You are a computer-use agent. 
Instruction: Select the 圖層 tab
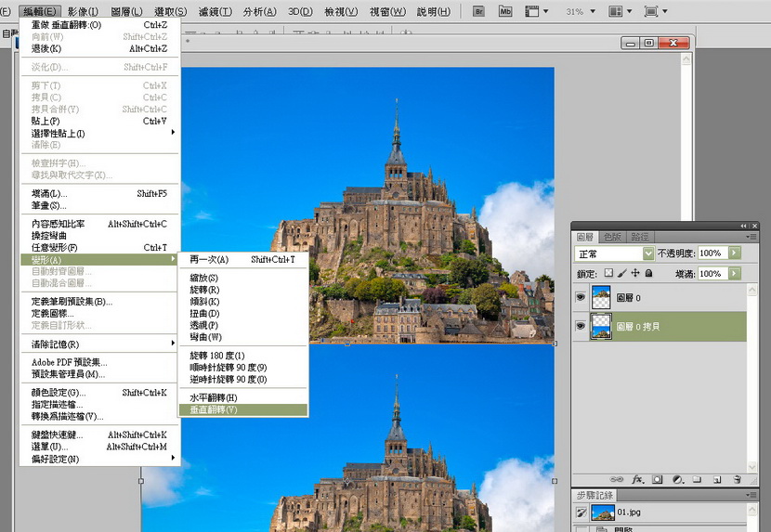click(x=585, y=237)
